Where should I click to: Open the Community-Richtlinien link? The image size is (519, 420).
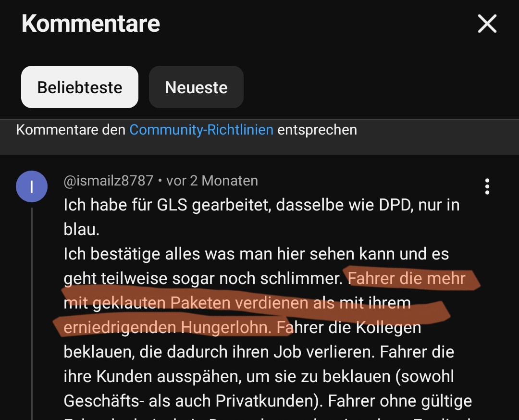coord(201,130)
